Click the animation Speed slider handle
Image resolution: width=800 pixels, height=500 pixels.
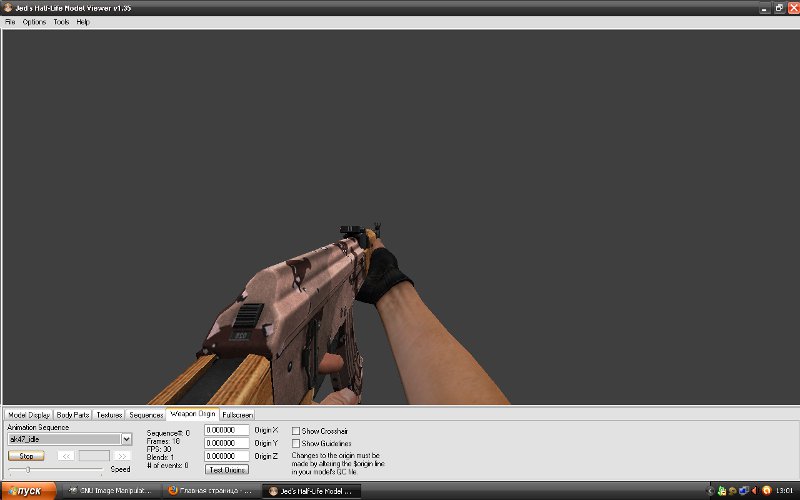(x=28, y=469)
